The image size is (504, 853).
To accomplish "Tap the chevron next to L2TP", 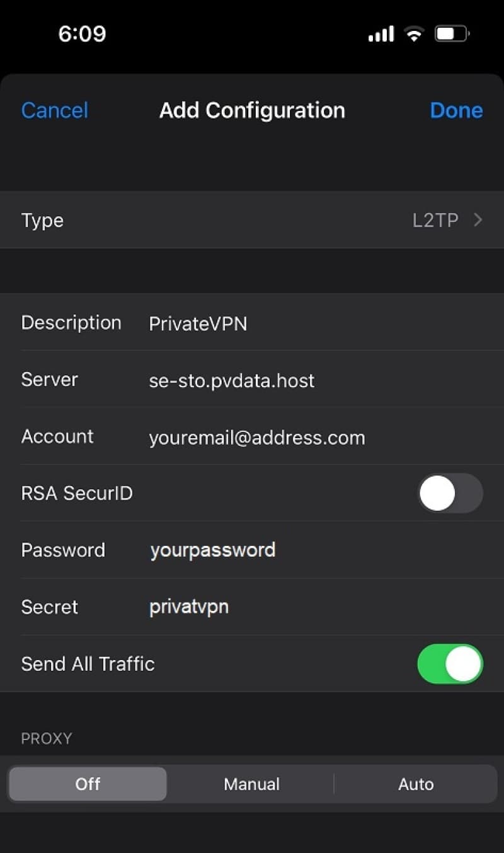I will (x=478, y=220).
